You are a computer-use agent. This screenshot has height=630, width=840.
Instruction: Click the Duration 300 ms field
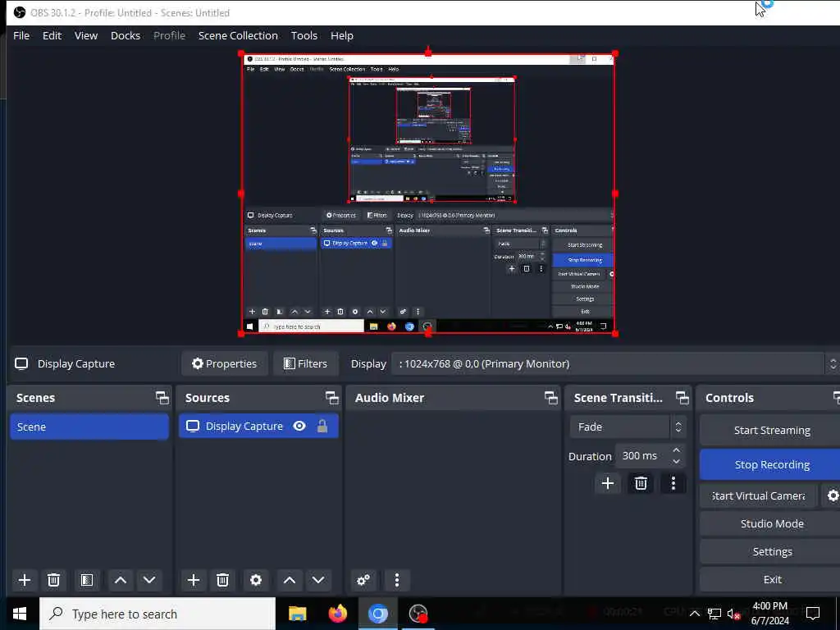[x=643, y=456]
